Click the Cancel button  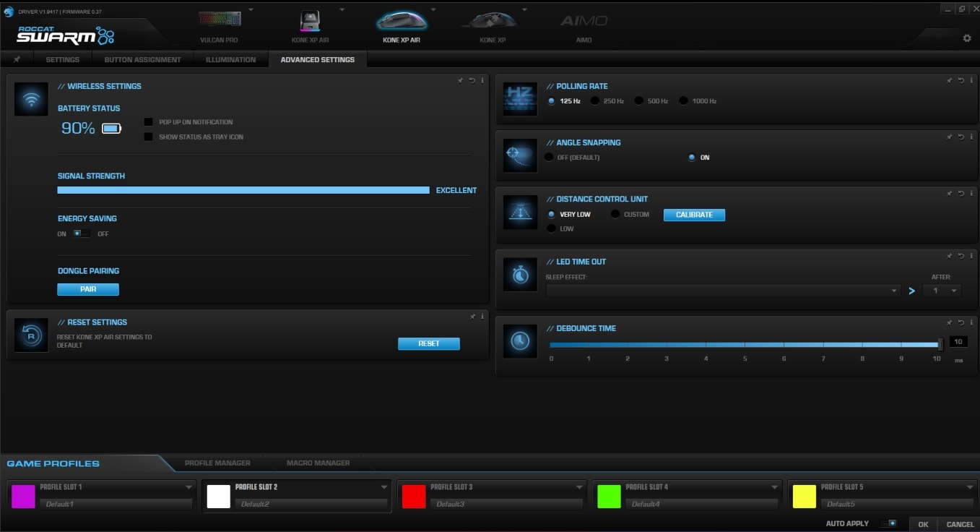point(960,524)
